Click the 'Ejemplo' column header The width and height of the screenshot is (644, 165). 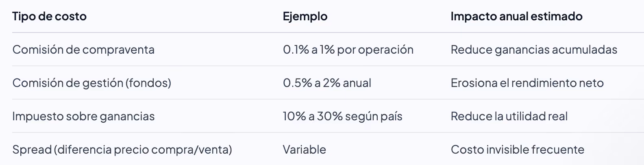(305, 17)
